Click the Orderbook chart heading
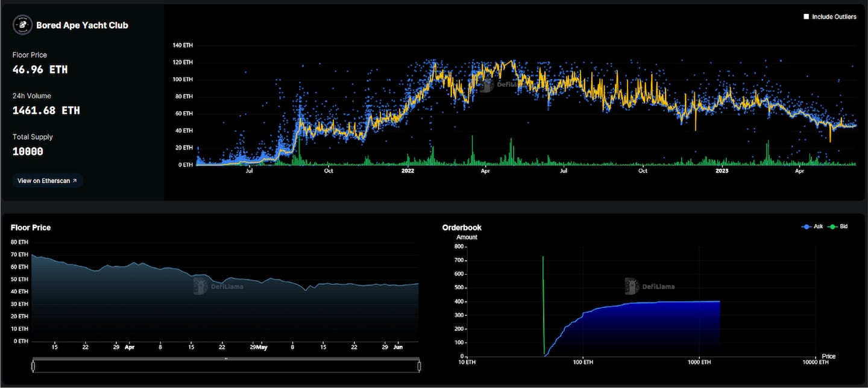 pyautogui.click(x=462, y=228)
